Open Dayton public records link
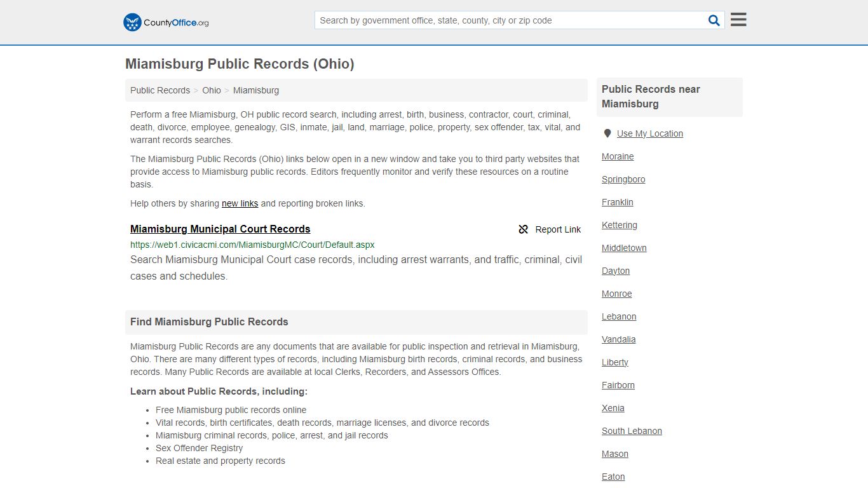 pyautogui.click(x=616, y=271)
